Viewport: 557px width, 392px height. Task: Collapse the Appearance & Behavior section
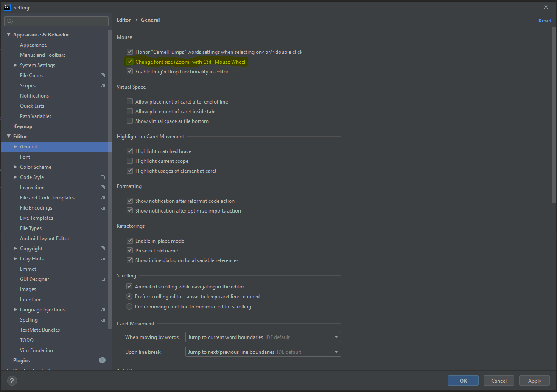pyautogui.click(x=8, y=34)
